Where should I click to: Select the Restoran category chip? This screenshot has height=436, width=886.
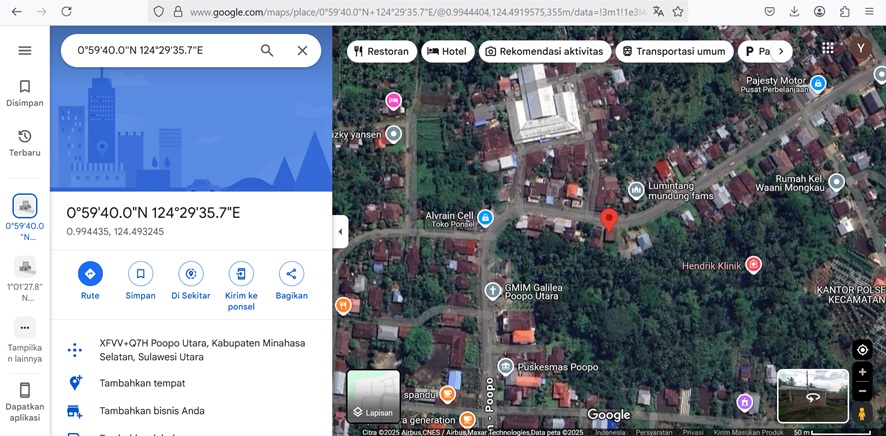coord(381,51)
